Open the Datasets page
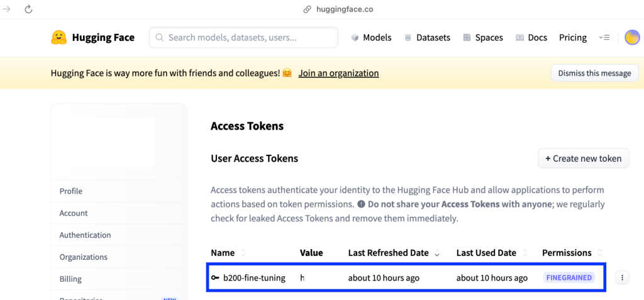644x300 pixels. [427, 37]
